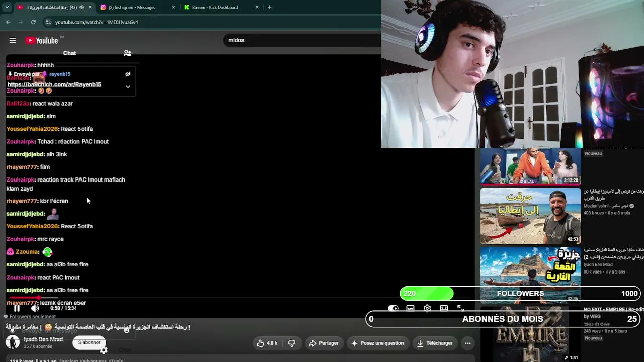
Task: Hide the pinned chat message
Action: pos(128,74)
